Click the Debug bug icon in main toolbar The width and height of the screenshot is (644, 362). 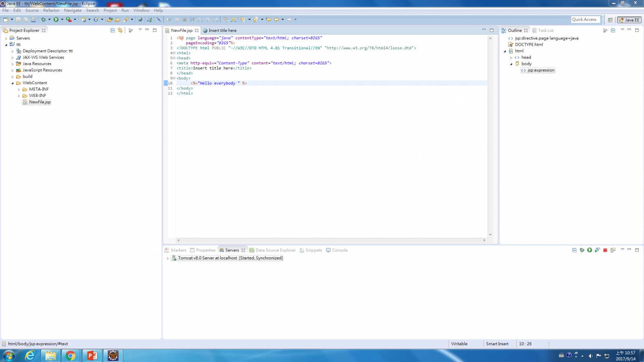[43, 19]
